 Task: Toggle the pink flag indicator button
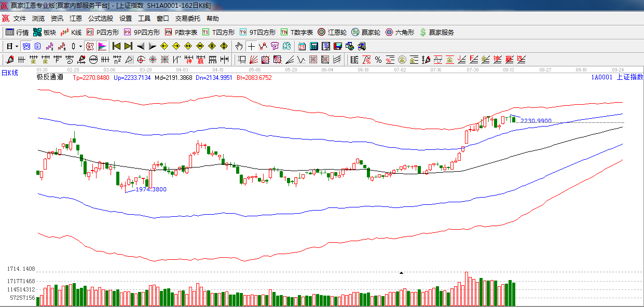point(102,46)
